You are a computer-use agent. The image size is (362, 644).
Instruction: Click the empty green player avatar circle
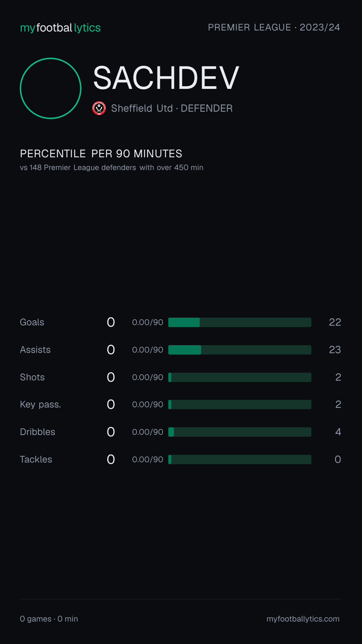click(51, 88)
